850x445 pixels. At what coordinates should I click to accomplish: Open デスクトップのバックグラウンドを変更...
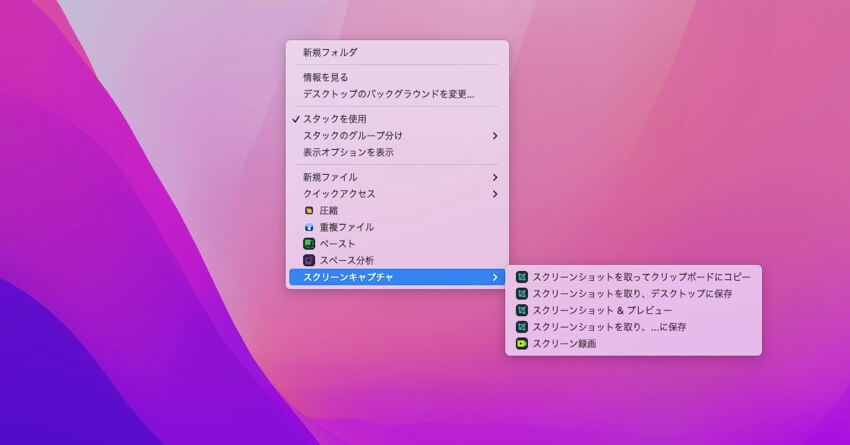(397, 94)
